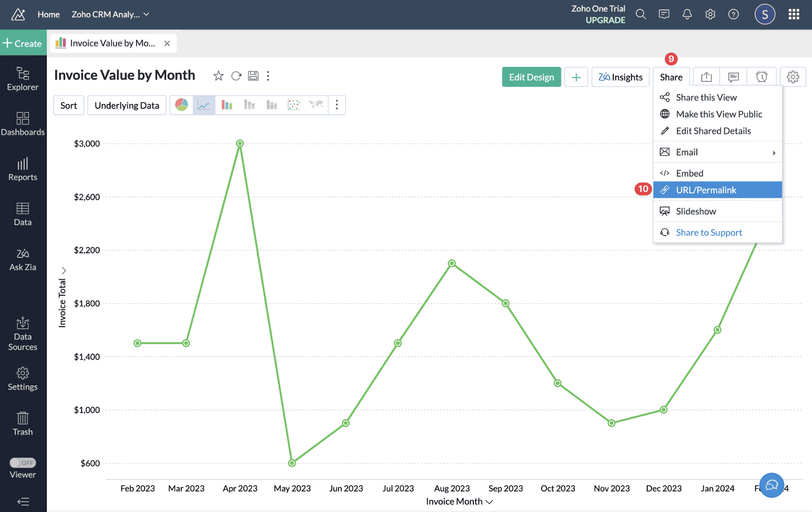The image size is (812, 512).
Task: Click the Sort button
Action: (69, 105)
